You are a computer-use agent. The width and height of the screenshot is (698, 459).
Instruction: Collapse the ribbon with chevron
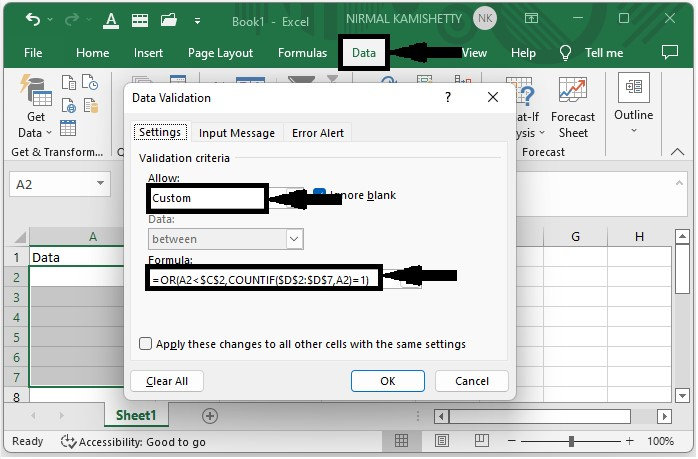[x=677, y=152]
